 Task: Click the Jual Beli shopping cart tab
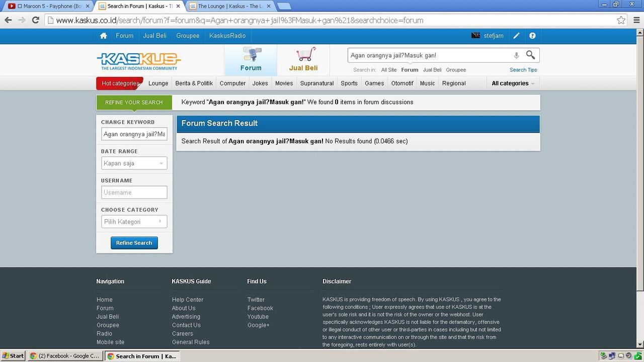303,60
